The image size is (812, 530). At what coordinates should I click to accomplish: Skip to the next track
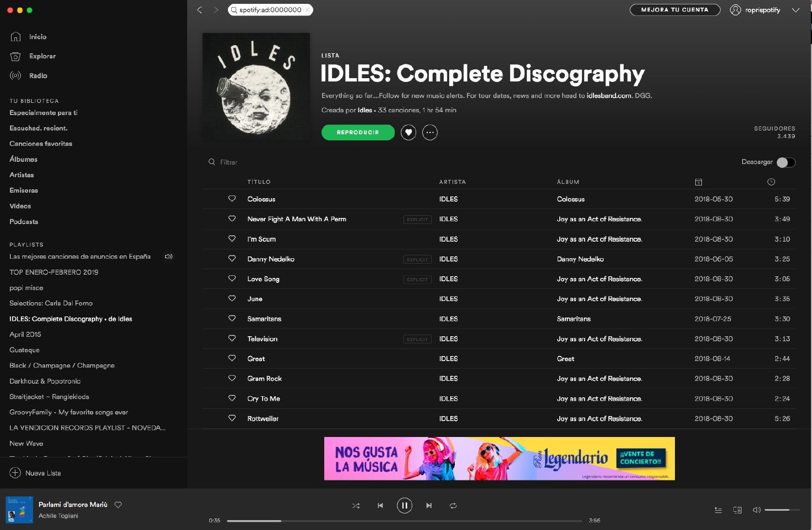tap(429, 506)
